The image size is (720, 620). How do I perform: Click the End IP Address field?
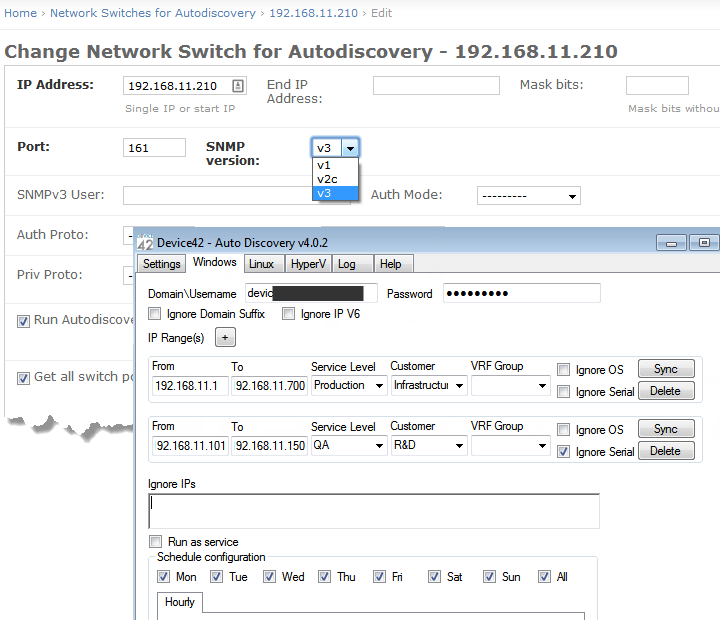[436, 86]
